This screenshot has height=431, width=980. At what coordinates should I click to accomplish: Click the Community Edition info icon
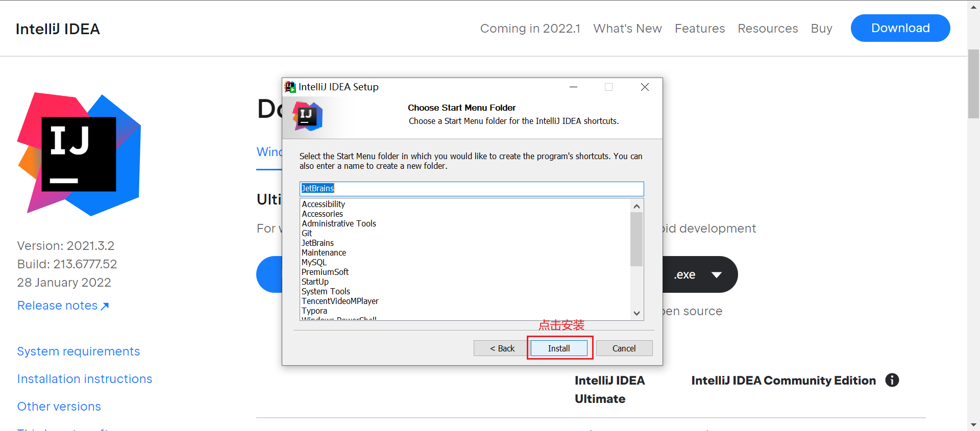pyautogui.click(x=892, y=380)
